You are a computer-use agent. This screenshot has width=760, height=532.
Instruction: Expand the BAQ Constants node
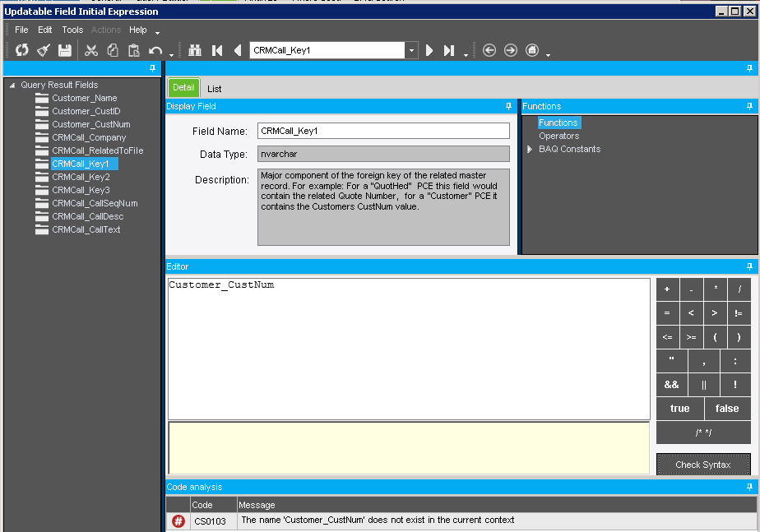tap(530, 150)
